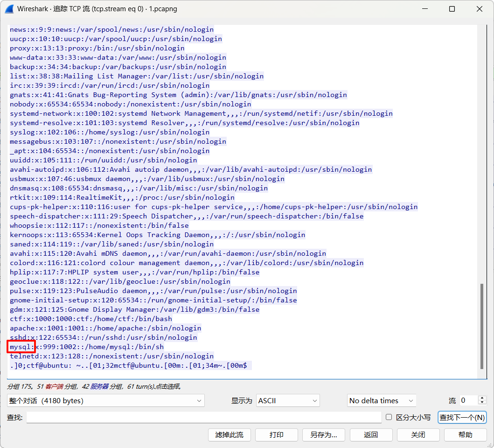494x448 pixels.
Task: Click the 打印 print button
Action: tap(276, 435)
